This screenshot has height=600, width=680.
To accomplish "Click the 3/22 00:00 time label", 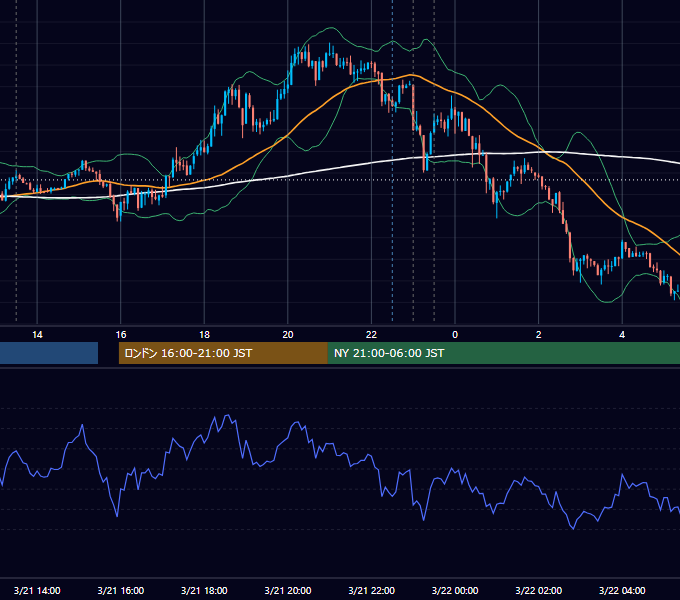I will click(455, 590).
